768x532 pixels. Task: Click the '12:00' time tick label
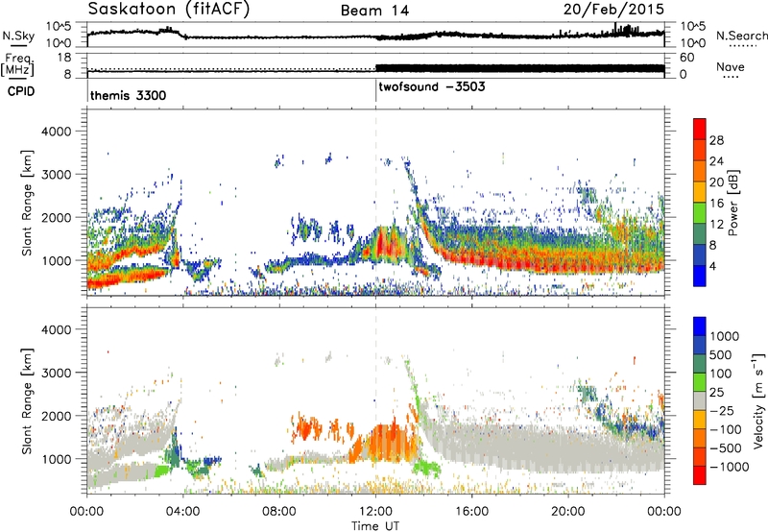click(375, 512)
